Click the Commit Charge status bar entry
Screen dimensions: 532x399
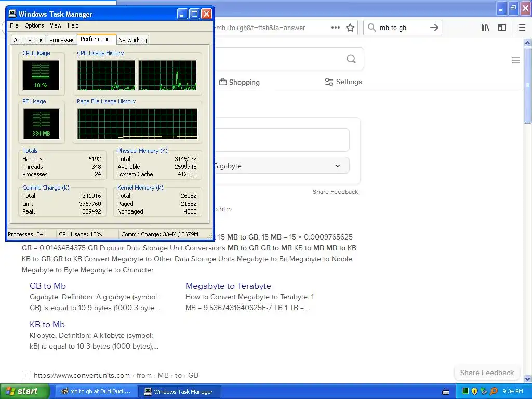tap(163, 234)
